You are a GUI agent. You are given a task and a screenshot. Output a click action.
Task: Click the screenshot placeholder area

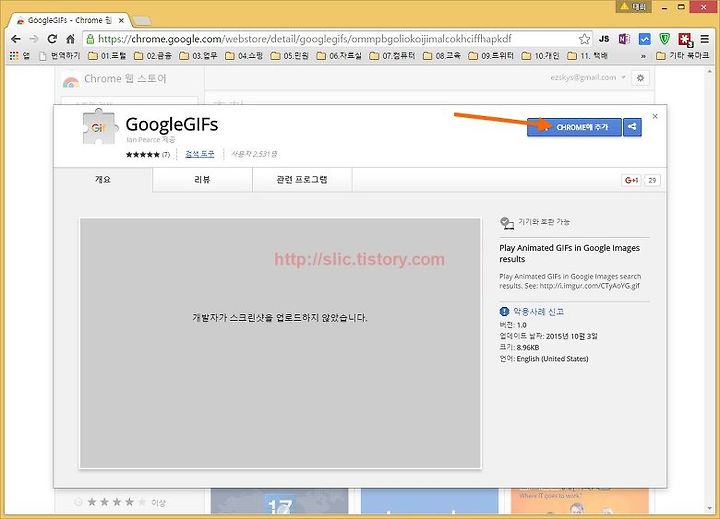[x=280, y=343]
